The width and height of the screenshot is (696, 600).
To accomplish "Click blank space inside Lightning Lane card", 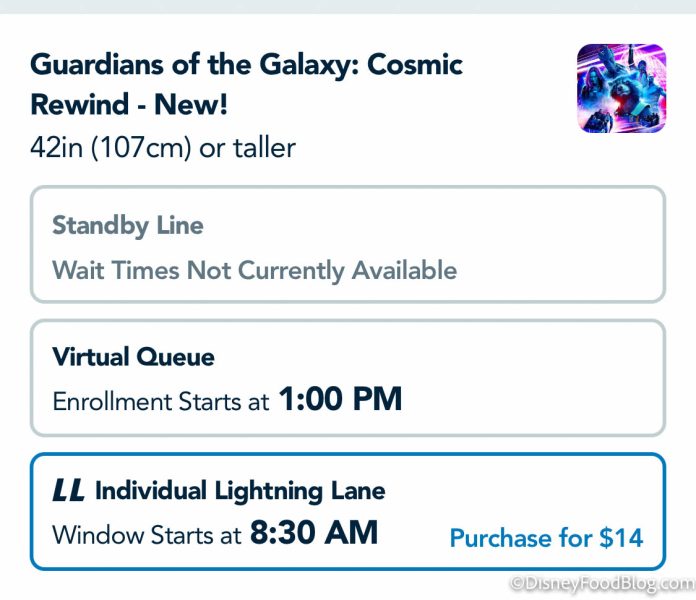I will click(x=540, y=490).
